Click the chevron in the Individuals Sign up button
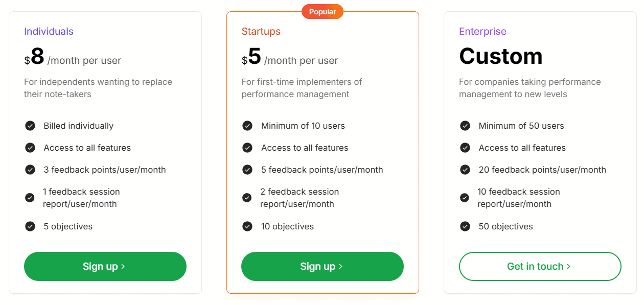 pyautogui.click(x=123, y=266)
